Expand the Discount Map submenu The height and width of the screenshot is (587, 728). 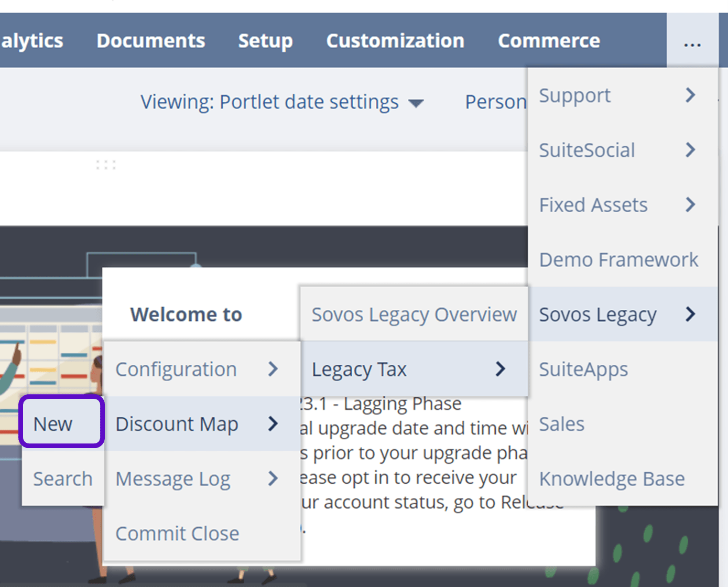(273, 424)
